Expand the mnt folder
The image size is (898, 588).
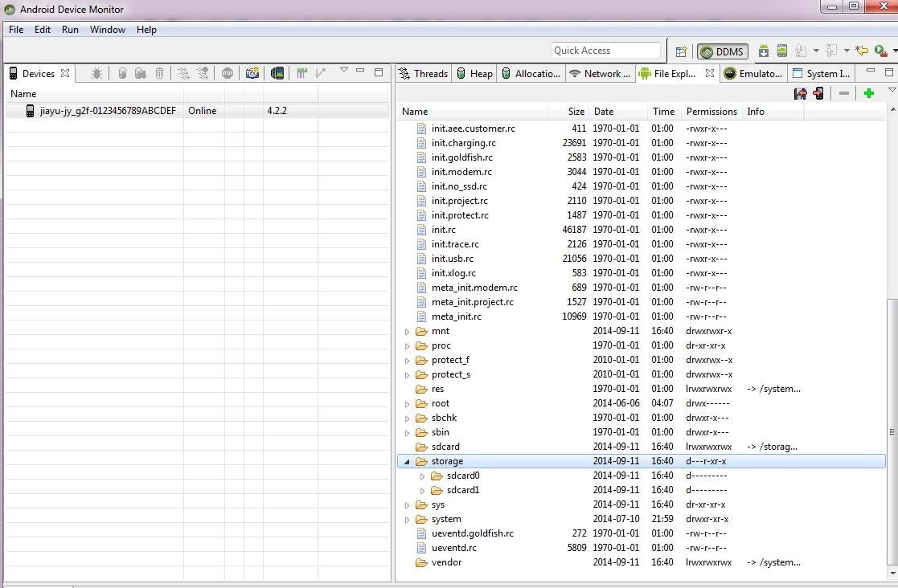pyautogui.click(x=407, y=332)
